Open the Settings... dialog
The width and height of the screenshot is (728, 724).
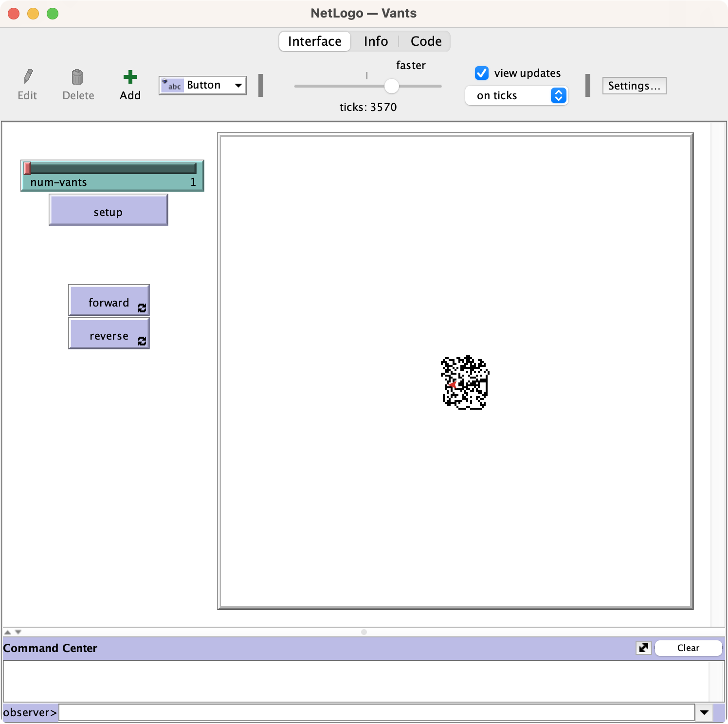(x=634, y=86)
